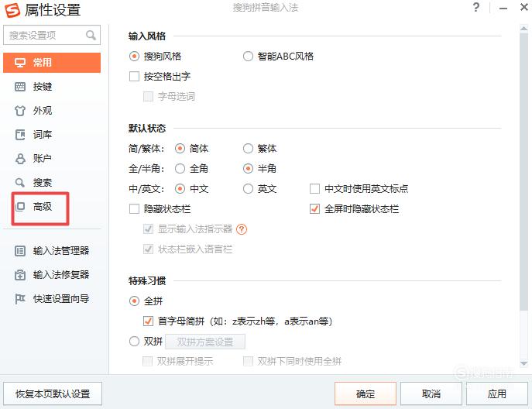532x409 pixels.
Task: Click the 双拼方案设置 button
Action: (x=205, y=342)
